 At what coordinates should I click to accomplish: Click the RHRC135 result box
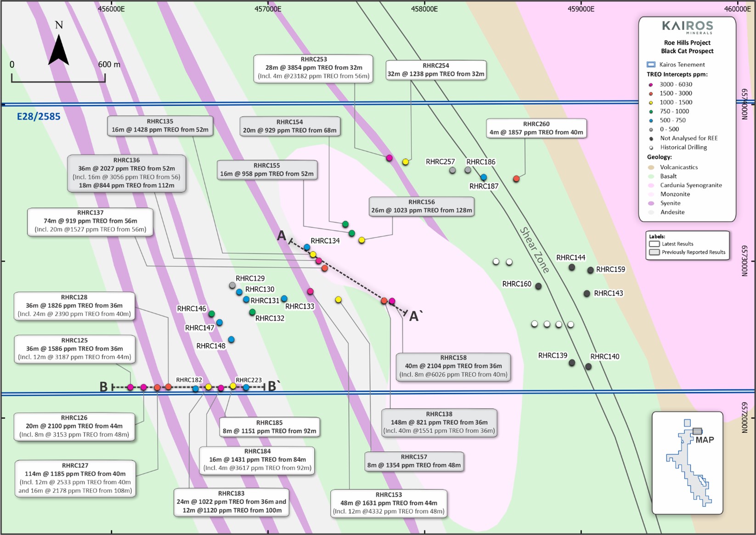pyautogui.click(x=160, y=125)
